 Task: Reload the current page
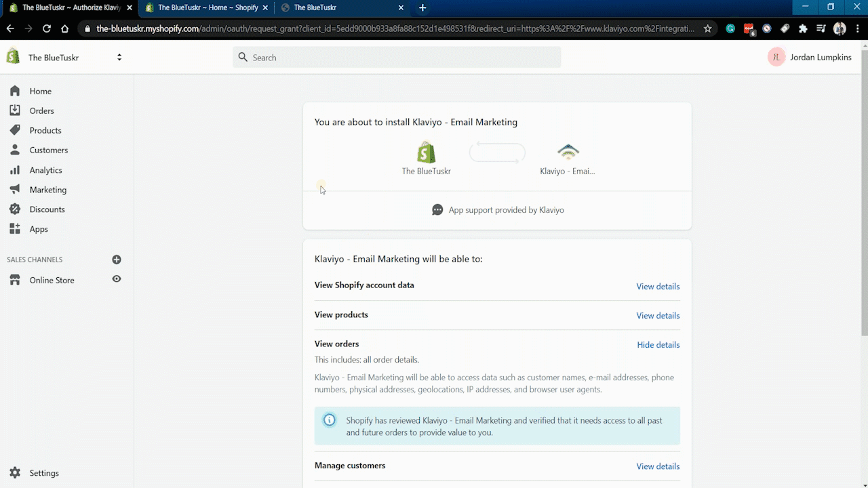(x=47, y=28)
